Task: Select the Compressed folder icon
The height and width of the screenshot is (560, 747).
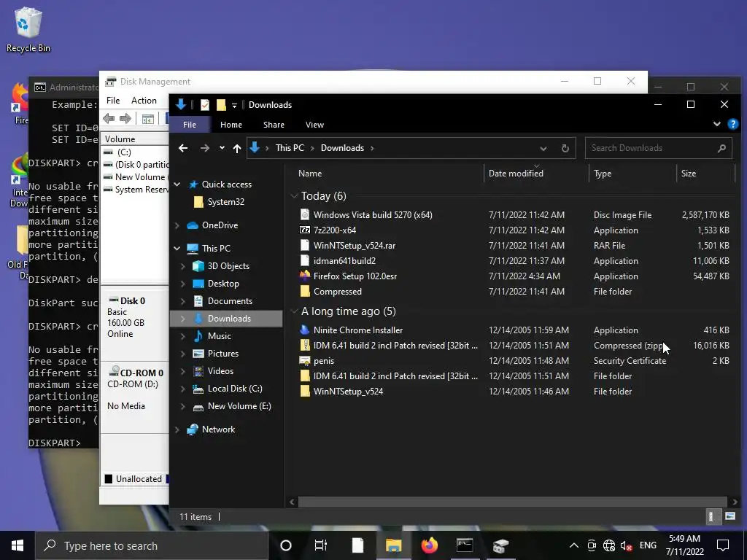Action: [305, 292]
